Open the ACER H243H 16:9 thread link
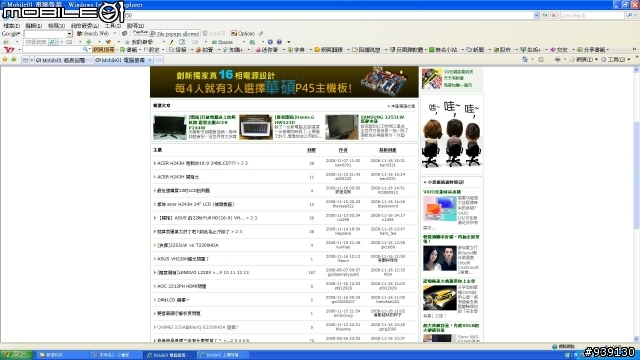 pos(202,163)
